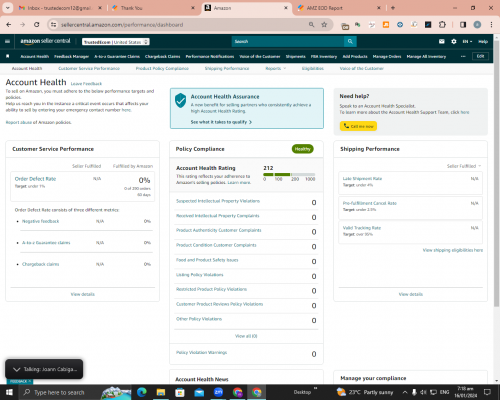Open the Seller Fulfilled dropdown in Shipping Performance
The height and width of the screenshot is (400, 500).
click(464, 166)
